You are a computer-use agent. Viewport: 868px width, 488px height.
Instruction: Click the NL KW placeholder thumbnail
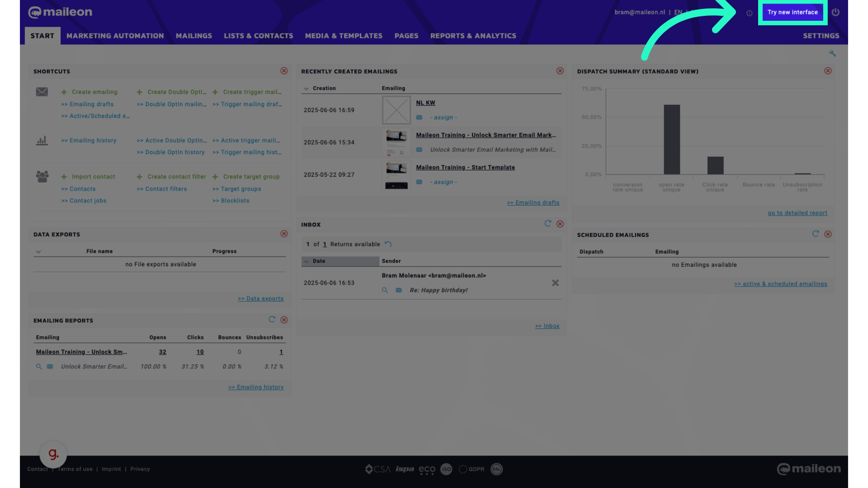click(396, 110)
